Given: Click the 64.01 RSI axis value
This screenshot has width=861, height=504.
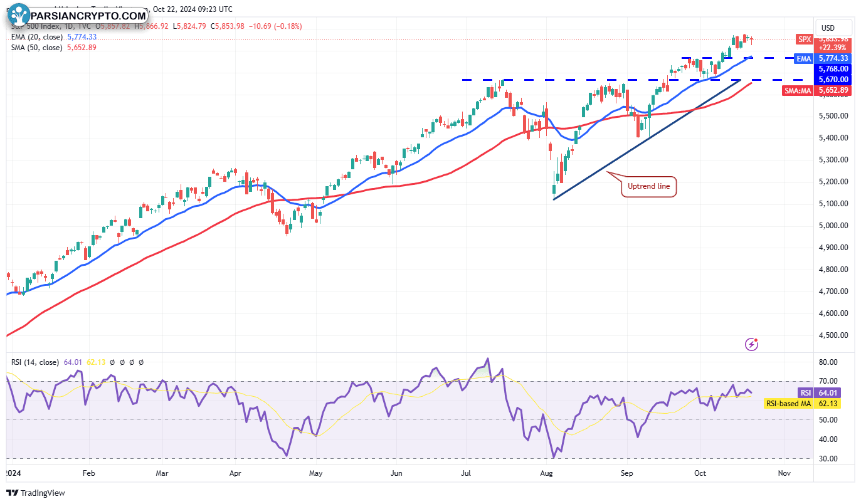Looking at the screenshot, I should (x=828, y=392).
